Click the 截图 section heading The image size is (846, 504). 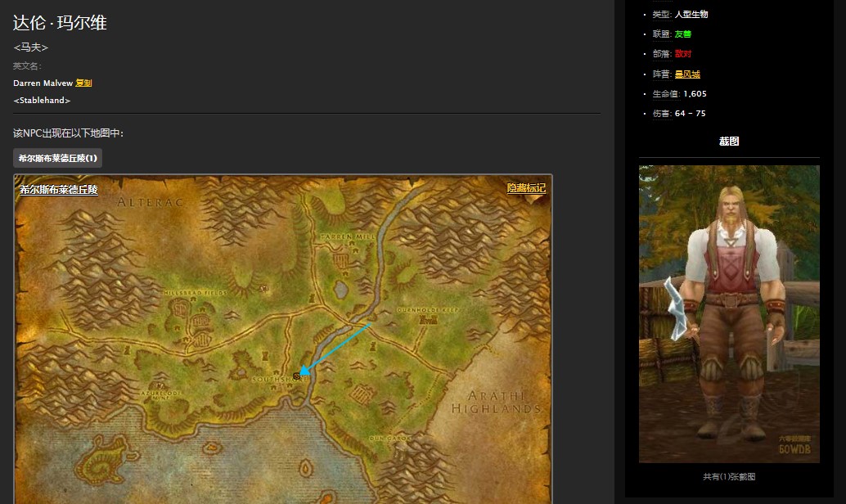(729, 142)
